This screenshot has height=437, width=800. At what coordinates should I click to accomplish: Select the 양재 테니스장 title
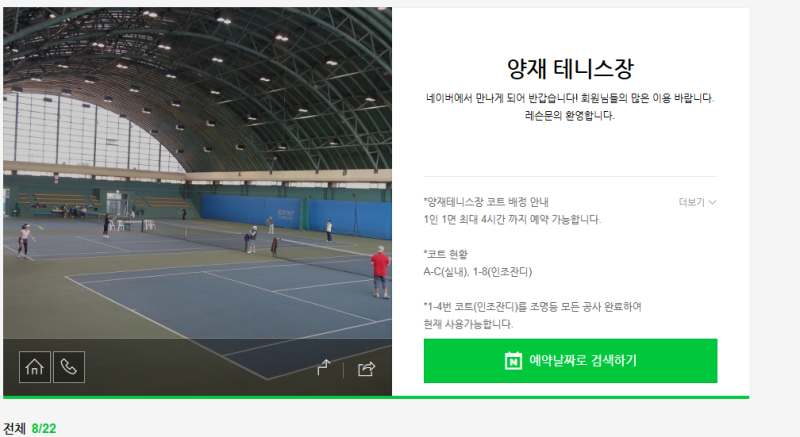[570, 69]
